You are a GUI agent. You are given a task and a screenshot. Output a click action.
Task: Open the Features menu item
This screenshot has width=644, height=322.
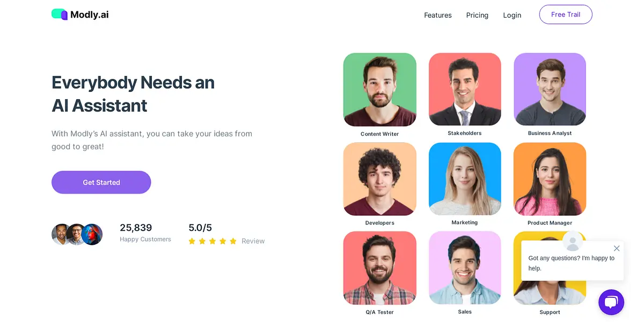[x=438, y=15]
